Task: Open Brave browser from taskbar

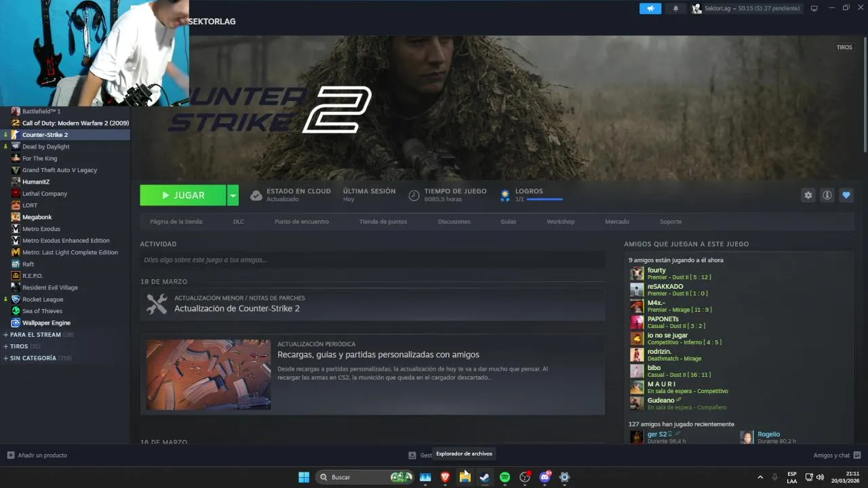Action: 446,477
